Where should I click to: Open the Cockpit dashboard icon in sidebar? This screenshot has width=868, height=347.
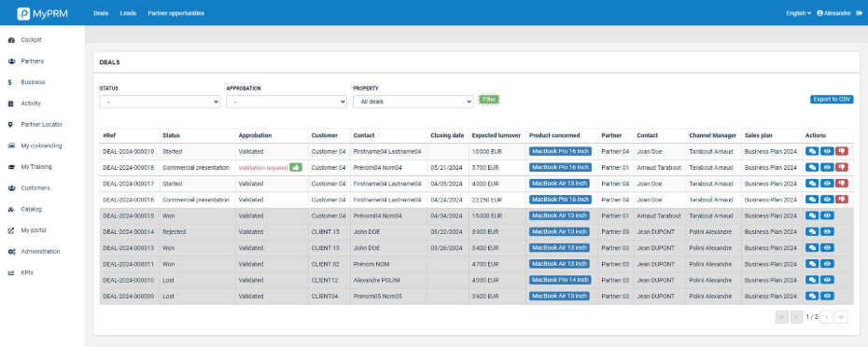[11, 40]
